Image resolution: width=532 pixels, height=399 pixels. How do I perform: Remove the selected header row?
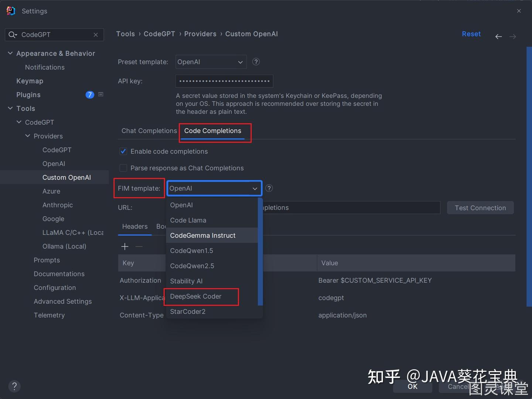pyautogui.click(x=139, y=247)
